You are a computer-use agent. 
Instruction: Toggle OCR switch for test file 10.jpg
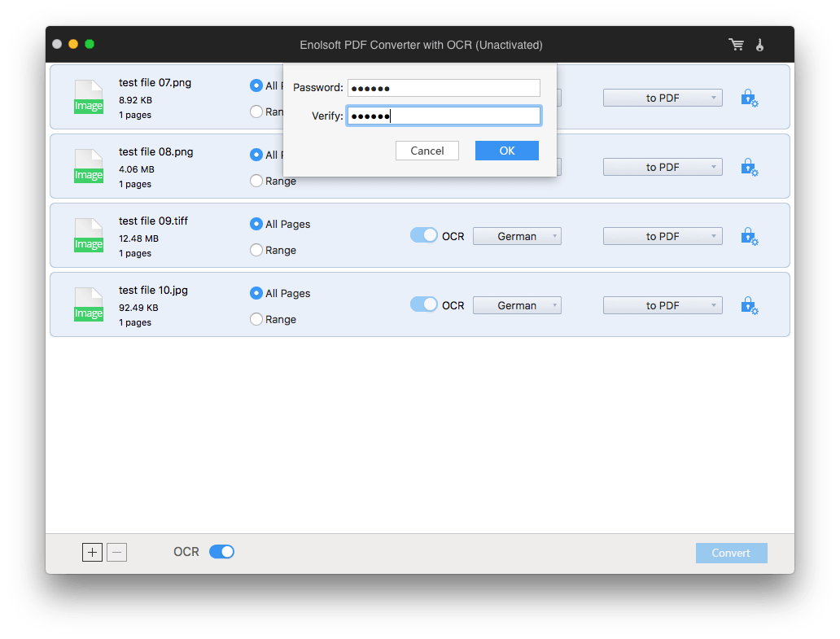pos(424,304)
